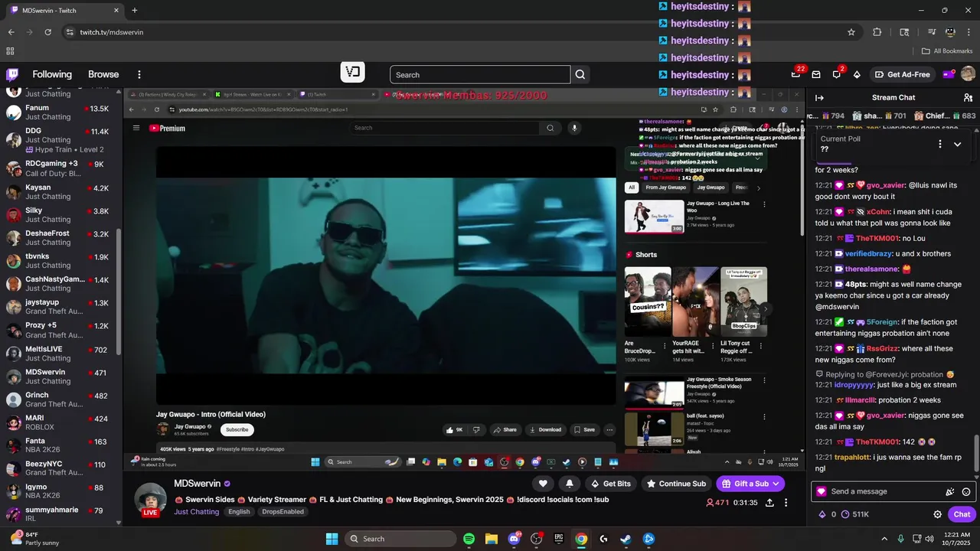
Task: Open the Gift a Sub dropdown
Action: click(750, 484)
